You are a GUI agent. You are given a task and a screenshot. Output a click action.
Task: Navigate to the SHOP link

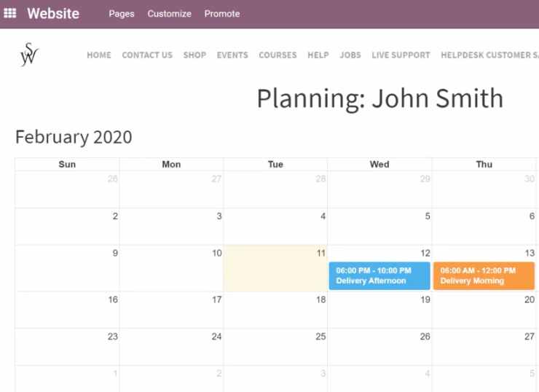(194, 55)
